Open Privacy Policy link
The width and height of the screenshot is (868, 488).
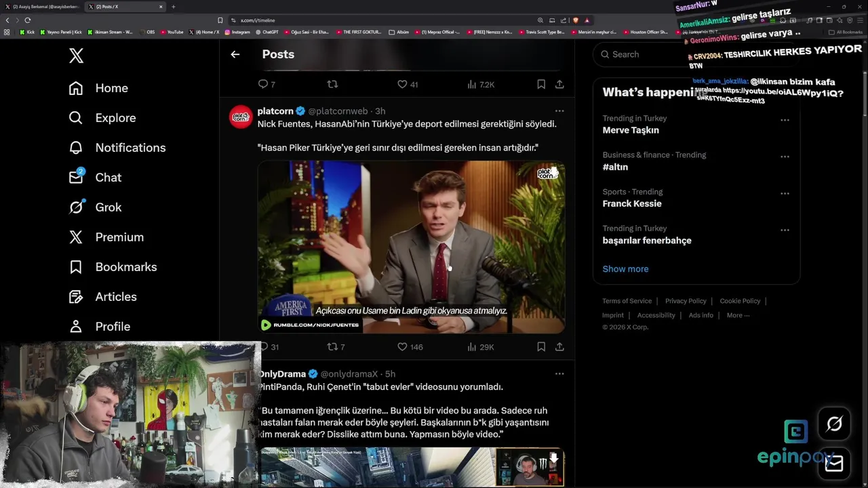[x=686, y=301]
